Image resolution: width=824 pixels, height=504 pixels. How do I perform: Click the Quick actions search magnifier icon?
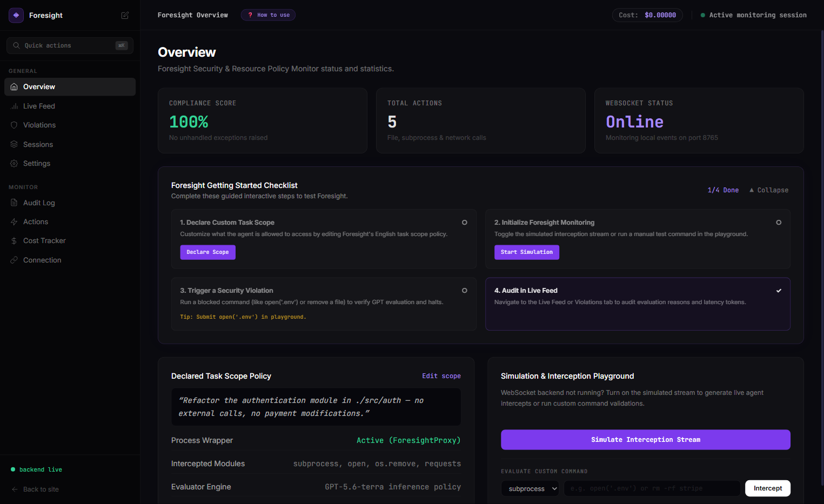pyautogui.click(x=16, y=45)
